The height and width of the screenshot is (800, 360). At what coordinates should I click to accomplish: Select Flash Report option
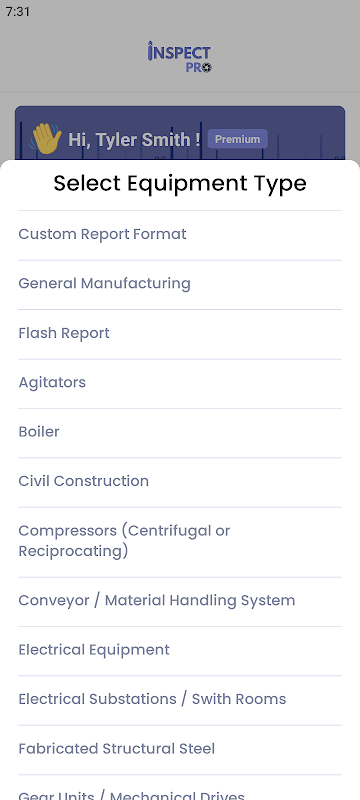(180, 334)
